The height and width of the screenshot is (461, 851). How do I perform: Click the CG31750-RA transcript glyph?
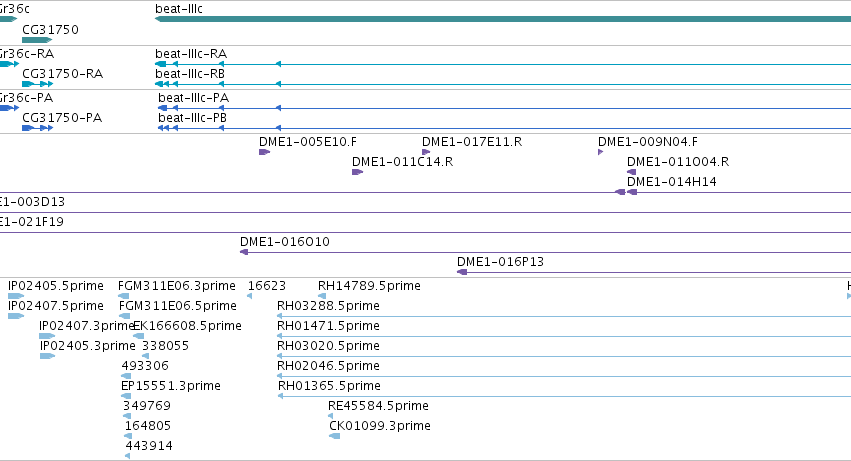click(37, 84)
